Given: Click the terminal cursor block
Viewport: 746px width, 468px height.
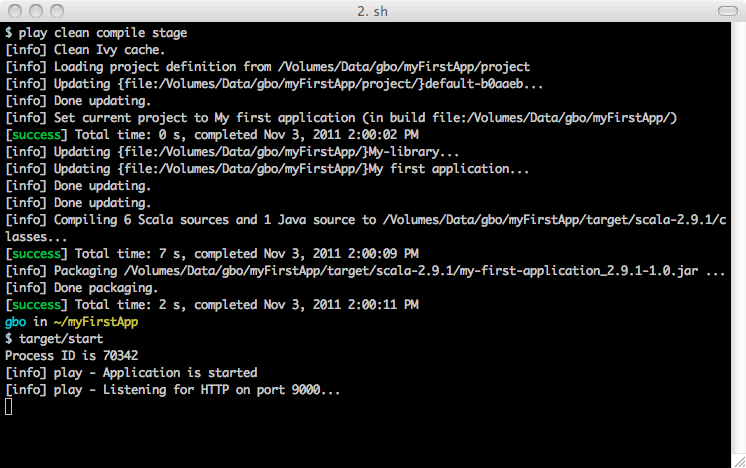Looking at the screenshot, I should point(9,406).
